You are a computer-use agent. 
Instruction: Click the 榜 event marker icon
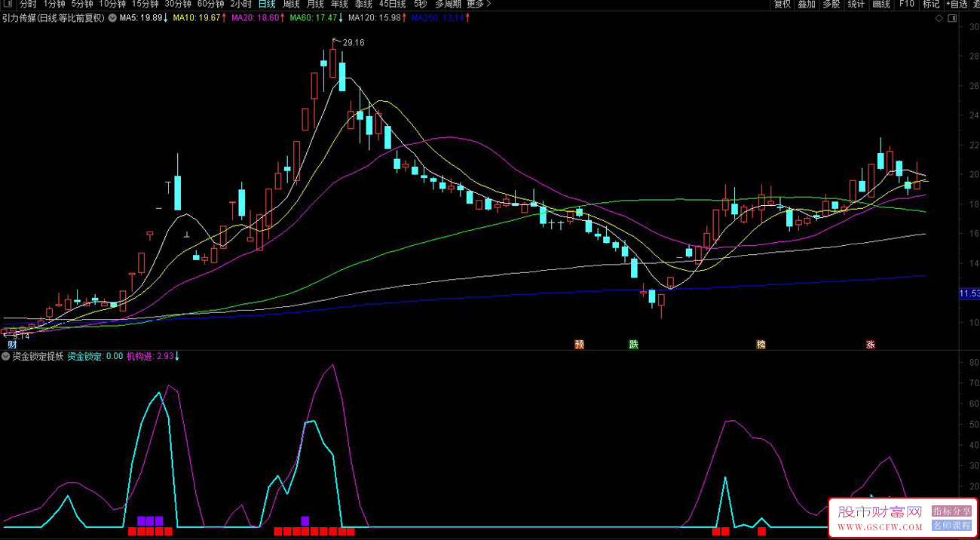761,345
